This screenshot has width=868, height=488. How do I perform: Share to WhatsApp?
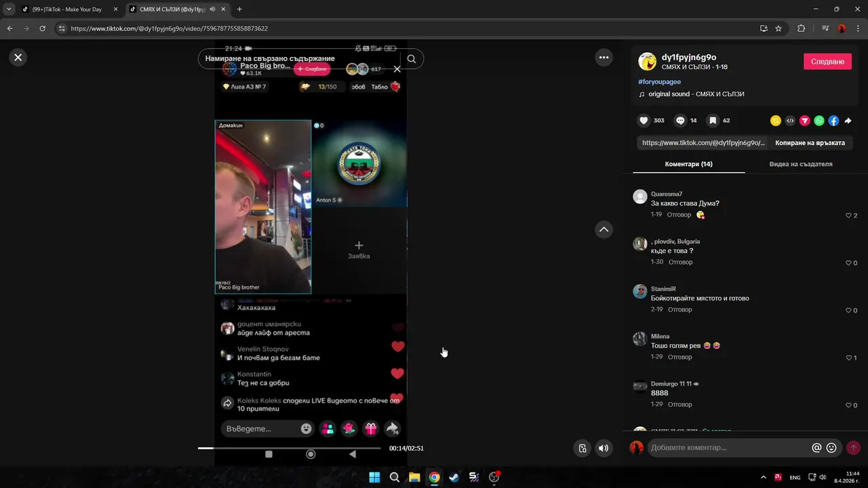click(819, 121)
